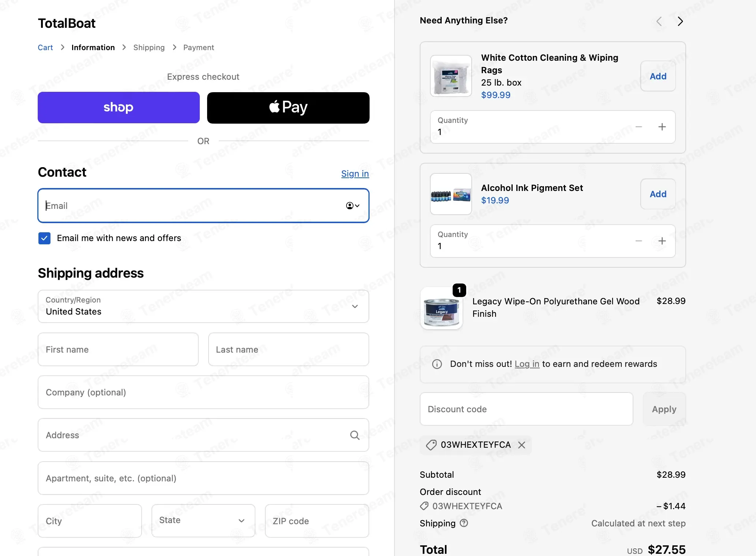Pay with the Apple Pay button
This screenshot has width=756, height=556.
tap(288, 108)
